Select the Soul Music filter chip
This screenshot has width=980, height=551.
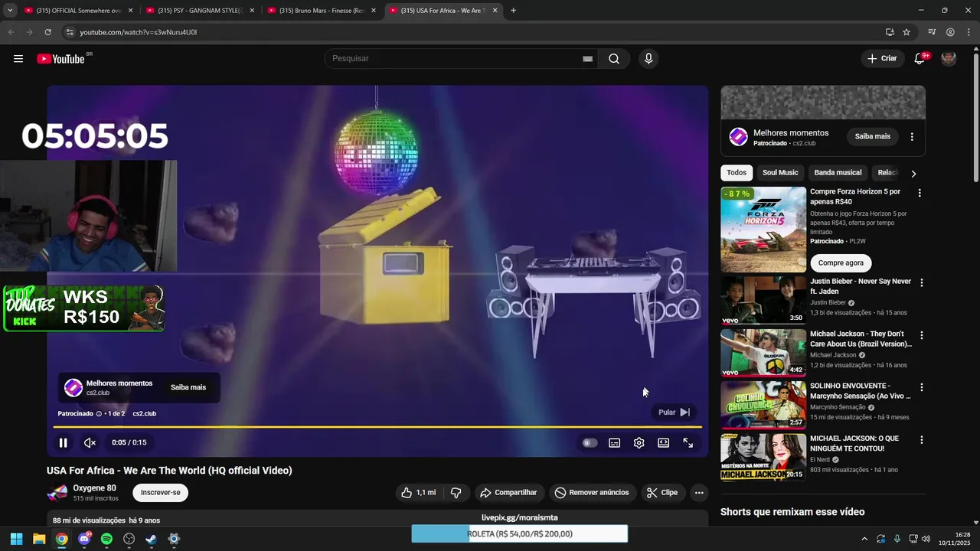point(780,173)
